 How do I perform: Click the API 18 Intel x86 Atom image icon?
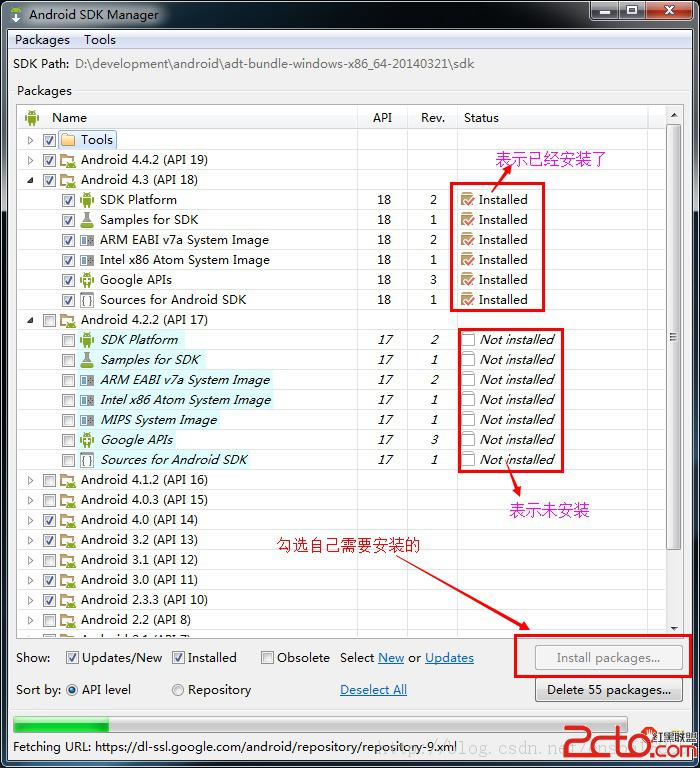click(x=87, y=260)
